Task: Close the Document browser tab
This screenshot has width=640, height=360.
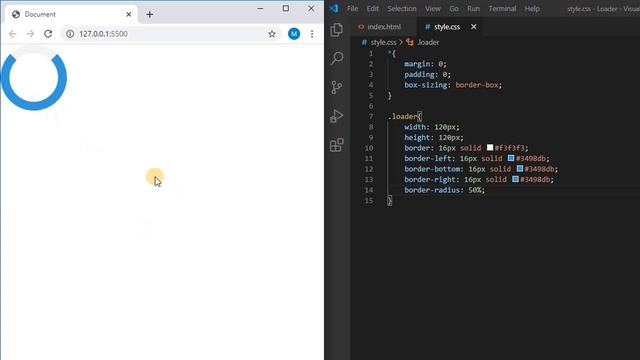Action: pyautogui.click(x=129, y=14)
